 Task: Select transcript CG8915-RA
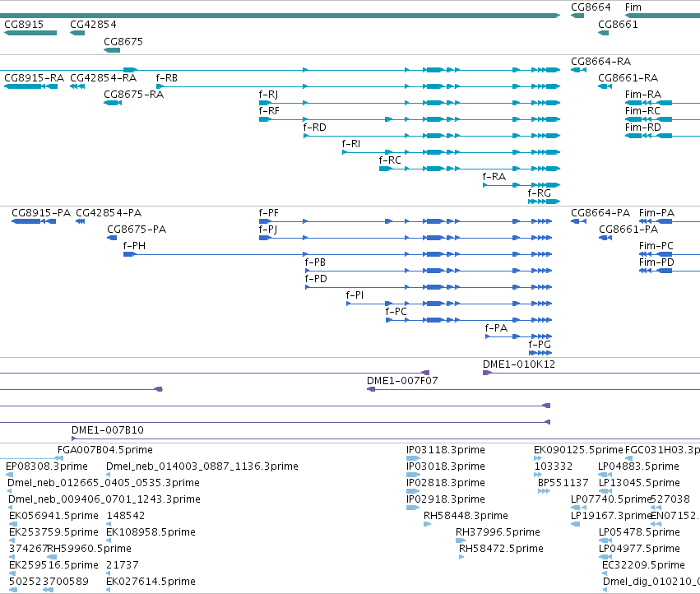tap(35, 77)
